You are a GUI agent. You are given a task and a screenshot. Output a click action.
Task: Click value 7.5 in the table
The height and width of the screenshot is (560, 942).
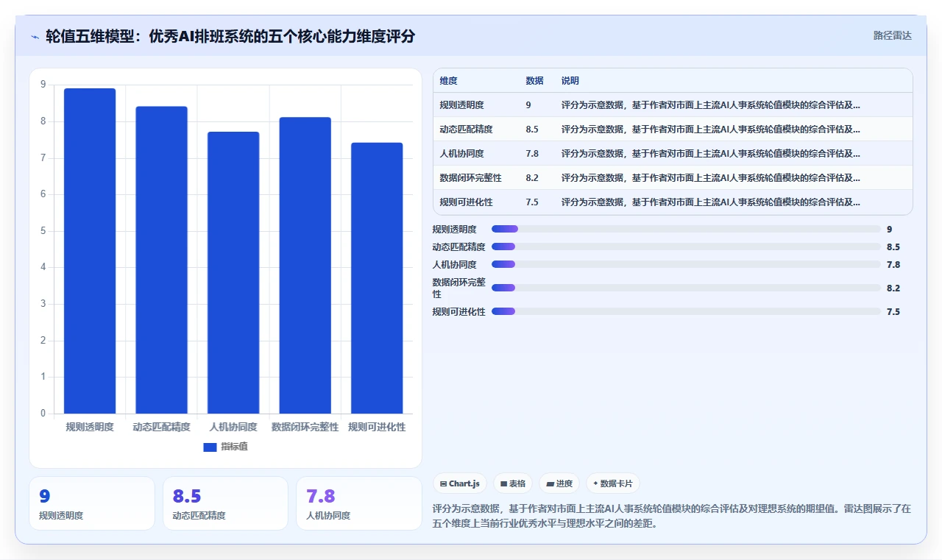(x=532, y=202)
